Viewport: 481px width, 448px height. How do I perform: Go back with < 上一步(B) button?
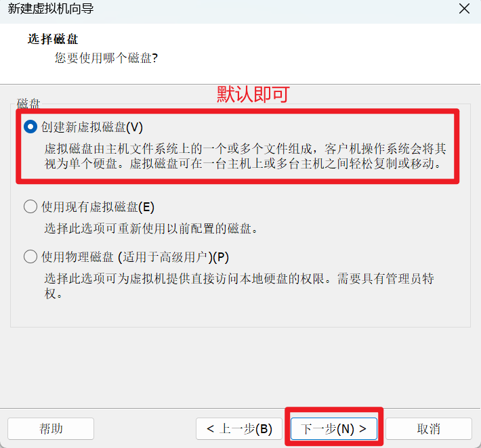239,428
